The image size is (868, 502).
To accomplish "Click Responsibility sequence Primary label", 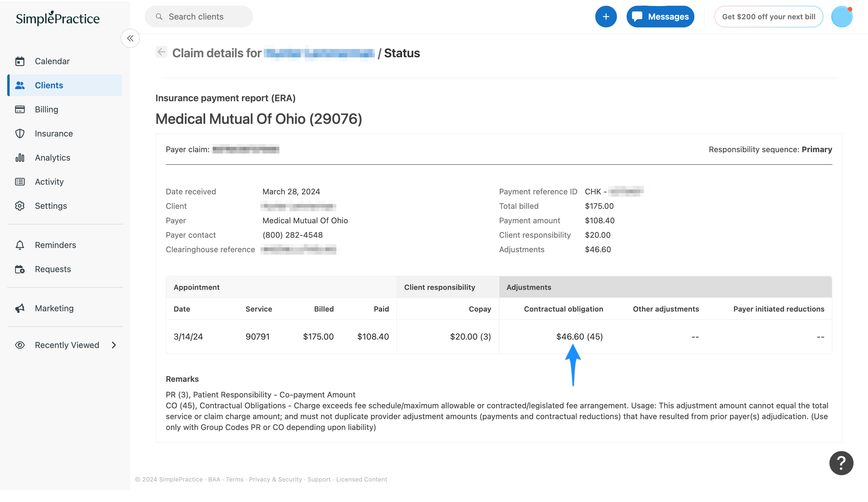I will 770,149.
